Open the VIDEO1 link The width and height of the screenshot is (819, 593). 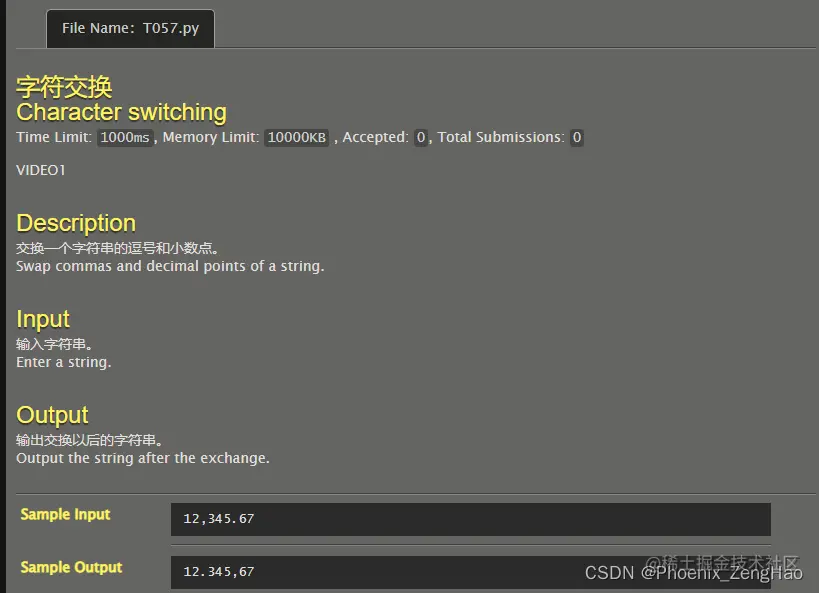pyautogui.click(x=41, y=170)
